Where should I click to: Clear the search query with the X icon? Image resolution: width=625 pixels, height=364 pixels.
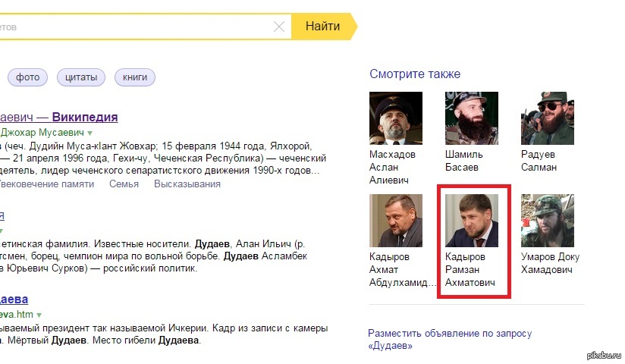pyautogui.click(x=279, y=27)
